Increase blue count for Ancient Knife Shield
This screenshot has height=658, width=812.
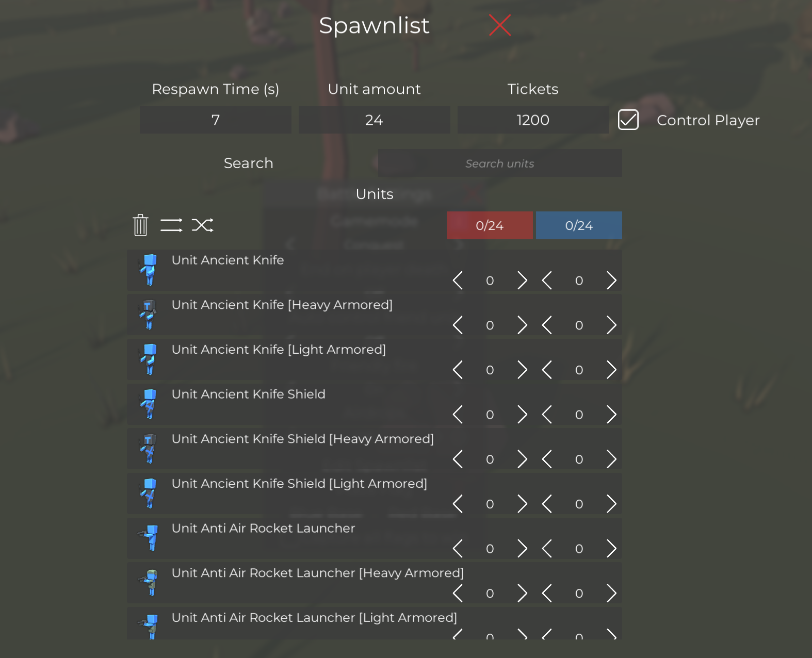[611, 415]
